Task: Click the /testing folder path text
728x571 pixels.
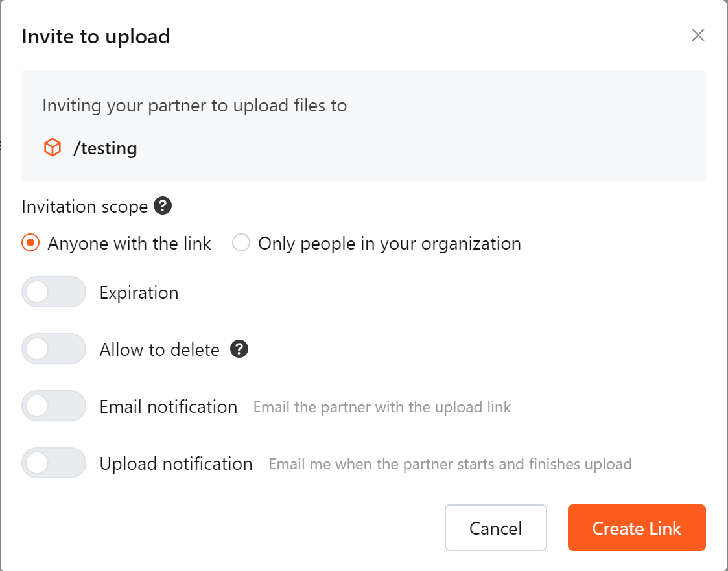Action: (105, 148)
